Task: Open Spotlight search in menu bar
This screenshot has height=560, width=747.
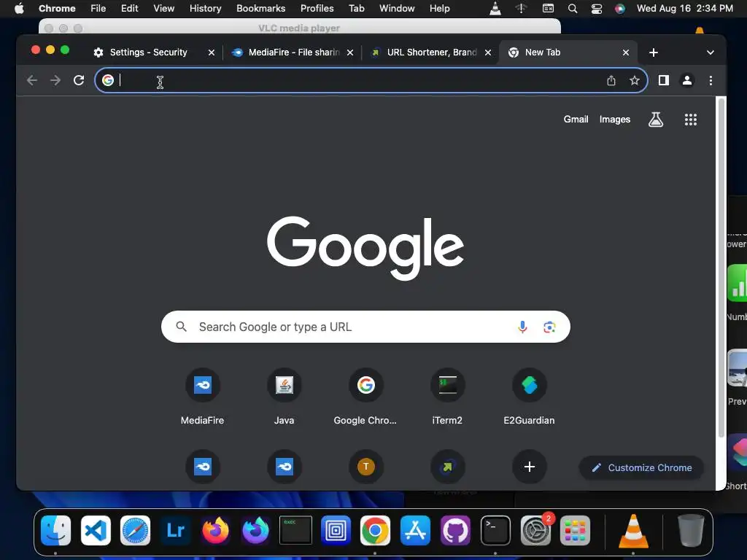Action: tap(573, 9)
